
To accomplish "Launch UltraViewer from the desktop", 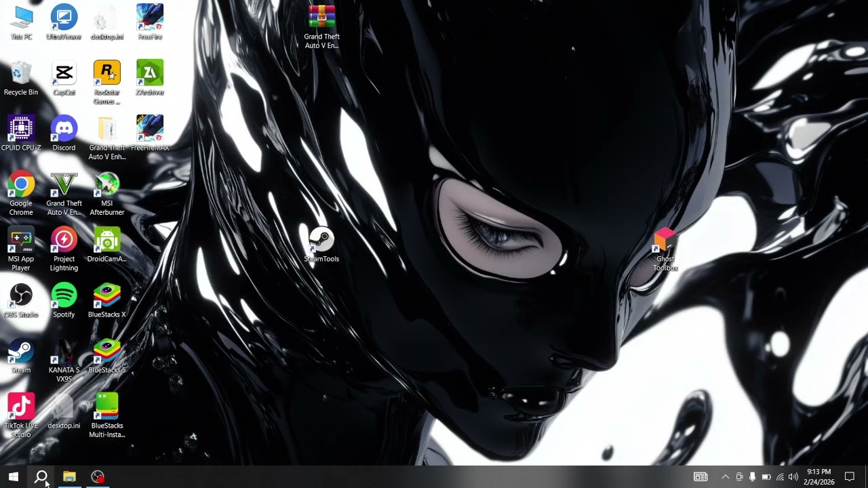I will click(x=64, y=22).
